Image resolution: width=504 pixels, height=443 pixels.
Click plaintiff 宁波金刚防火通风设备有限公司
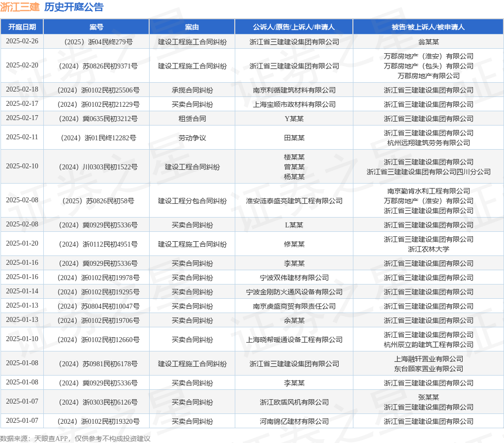(x=294, y=292)
